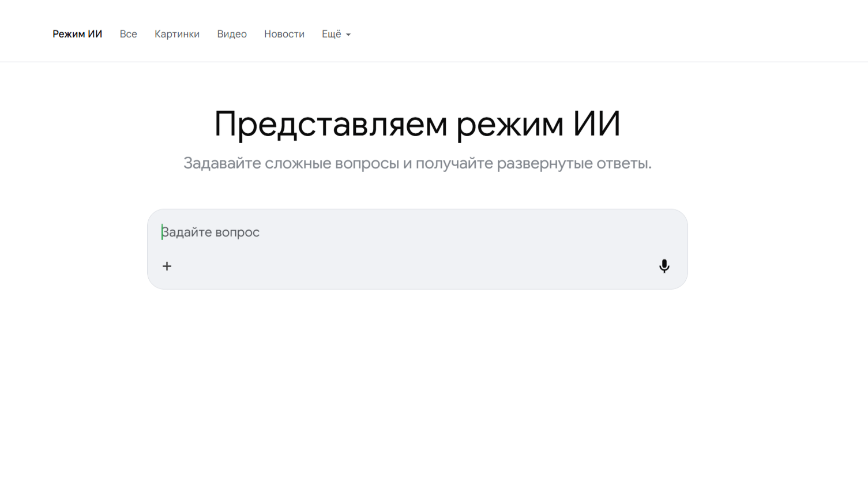The width and height of the screenshot is (868, 495).
Task: Go to the Картинки tab
Action: pyautogui.click(x=177, y=34)
